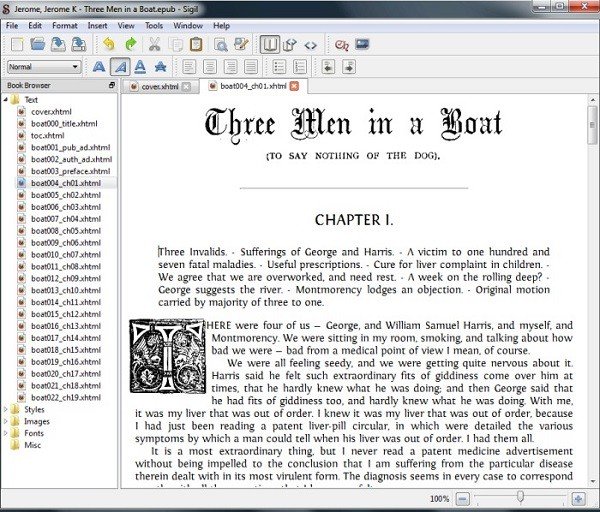Toggle italic text formatting
The height and width of the screenshot is (512, 600).
click(x=120, y=67)
